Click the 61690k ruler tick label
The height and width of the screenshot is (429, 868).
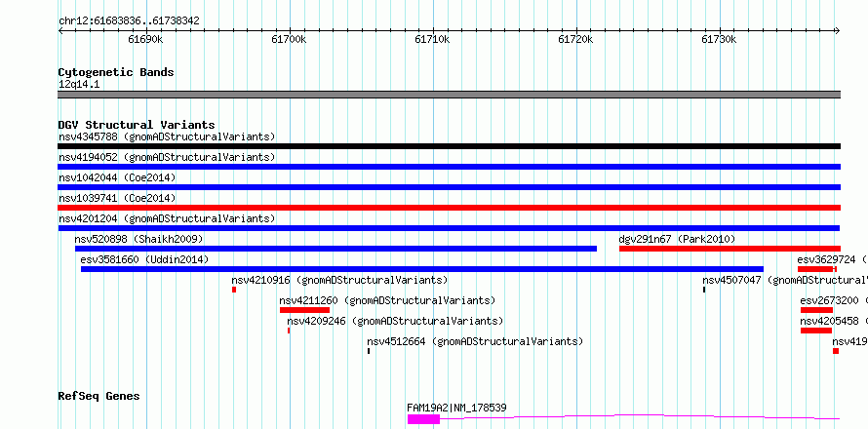coord(145,39)
